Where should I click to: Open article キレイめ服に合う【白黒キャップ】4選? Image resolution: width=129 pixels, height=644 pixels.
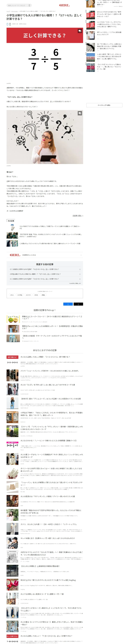pos(48,538)
